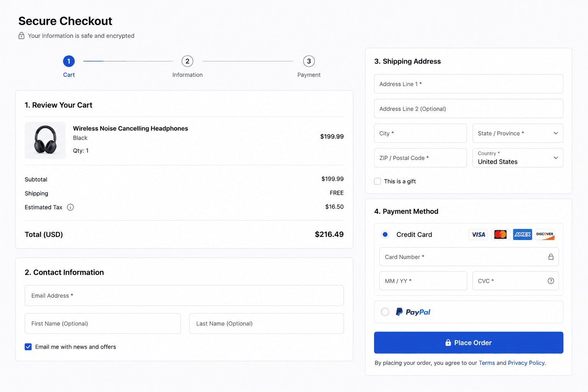
Task: Open the Privacy Policy link
Action: 526,363
